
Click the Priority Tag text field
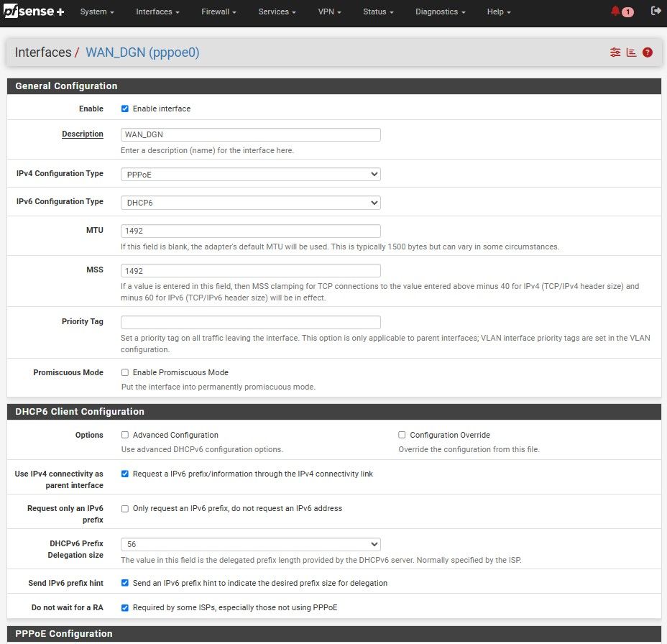(x=250, y=322)
